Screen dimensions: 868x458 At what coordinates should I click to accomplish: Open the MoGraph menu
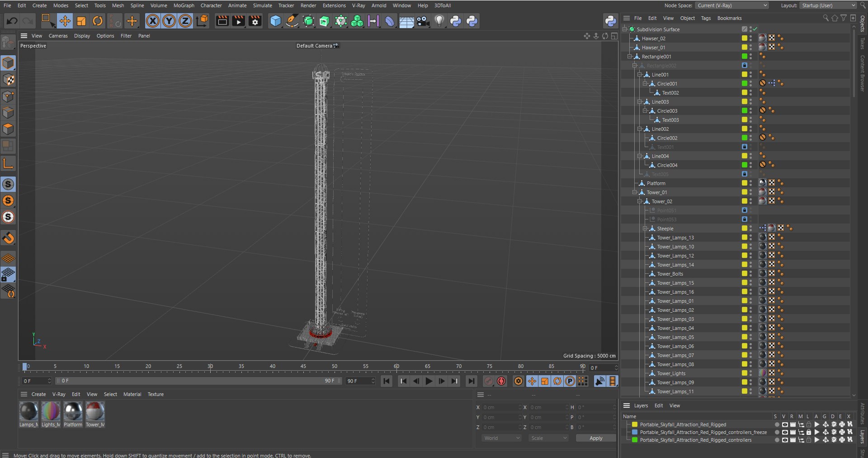click(x=184, y=5)
